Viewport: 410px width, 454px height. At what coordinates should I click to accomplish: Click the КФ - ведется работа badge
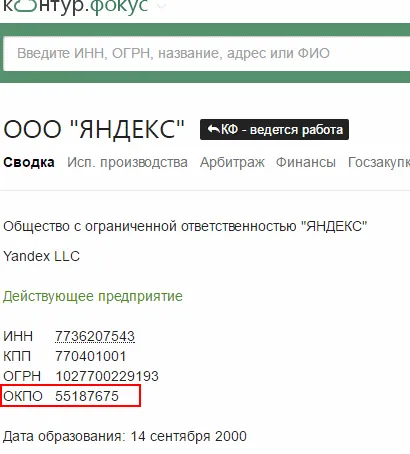click(274, 129)
